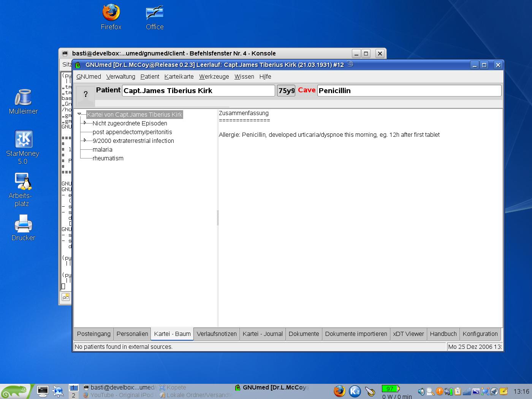Open the Klipper clipboard tray icon
Screen dimensions: 532x399
pos(458,391)
